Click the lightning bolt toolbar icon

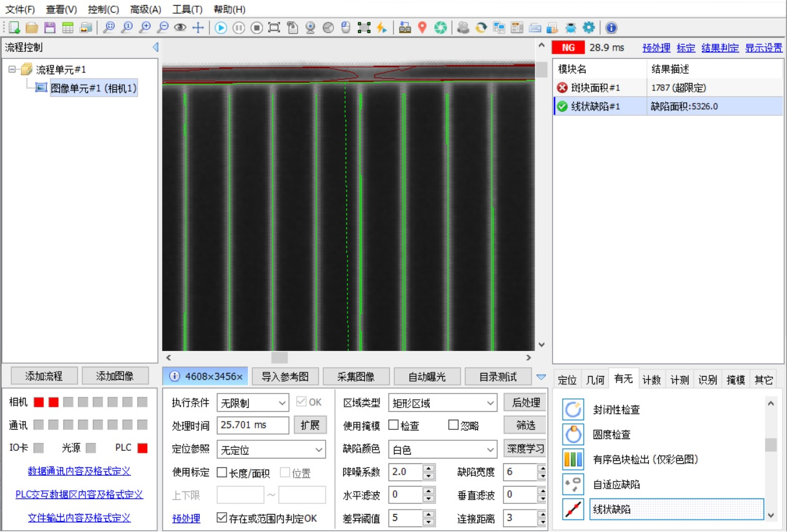pyautogui.click(x=381, y=27)
